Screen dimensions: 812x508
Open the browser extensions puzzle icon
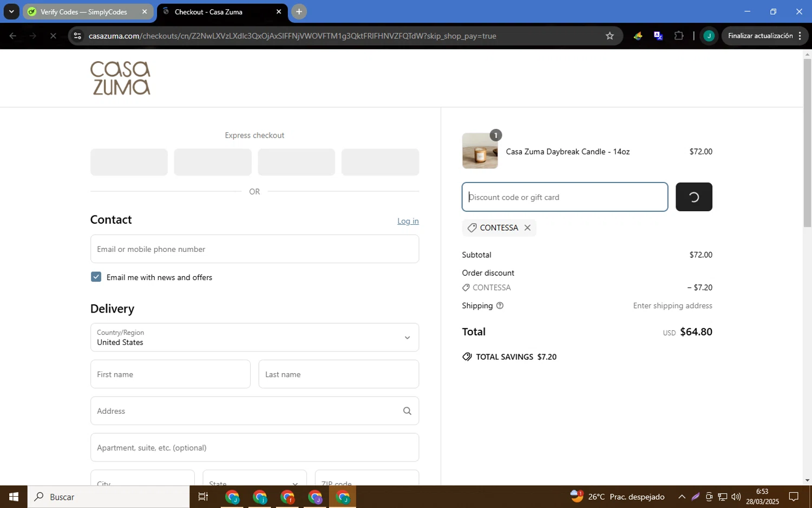(x=679, y=36)
